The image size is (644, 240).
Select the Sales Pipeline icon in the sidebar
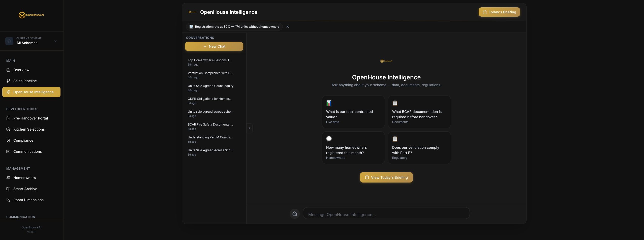point(8,81)
